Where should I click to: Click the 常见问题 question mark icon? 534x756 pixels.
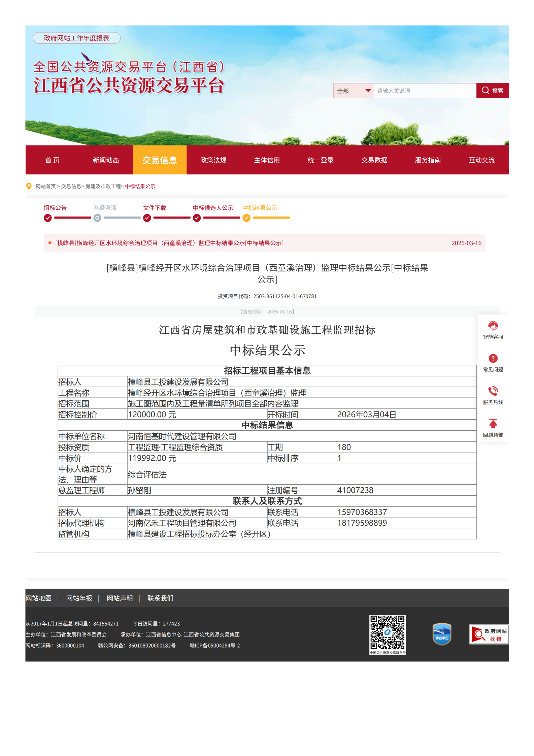[493, 359]
